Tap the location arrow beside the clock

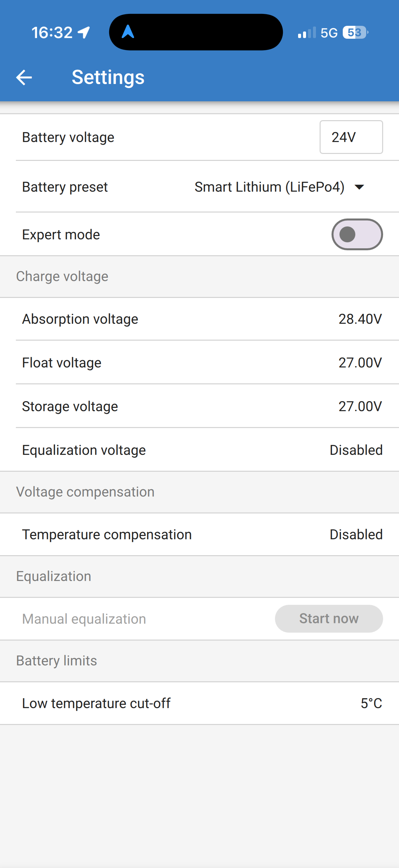(84, 33)
